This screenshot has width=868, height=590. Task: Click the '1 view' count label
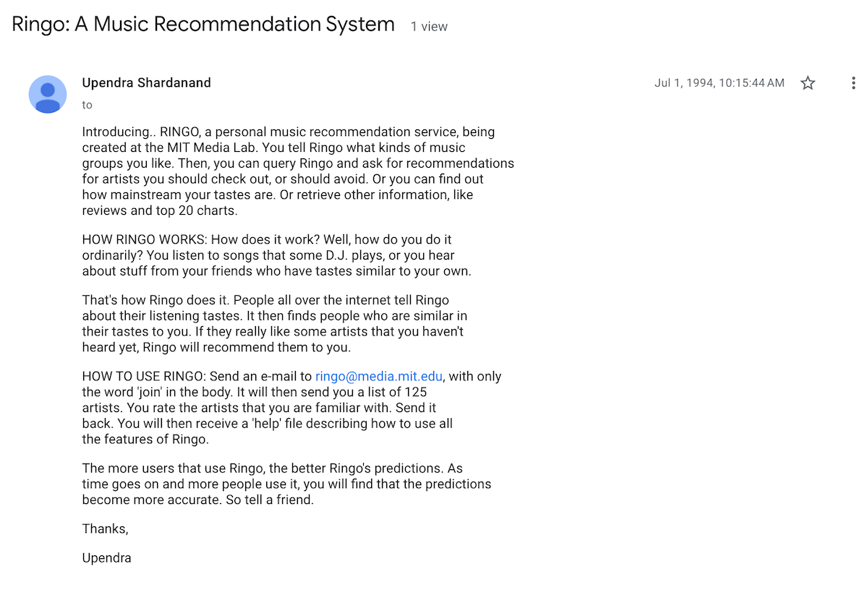pos(429,27)
